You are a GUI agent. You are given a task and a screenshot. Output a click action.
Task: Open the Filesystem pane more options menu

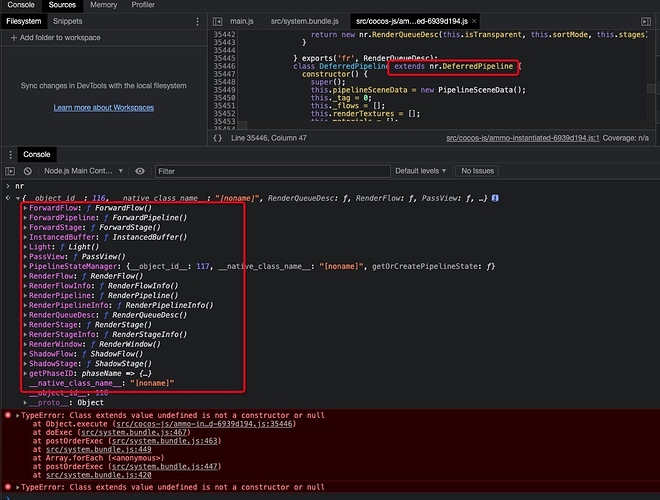click(197, 21)
